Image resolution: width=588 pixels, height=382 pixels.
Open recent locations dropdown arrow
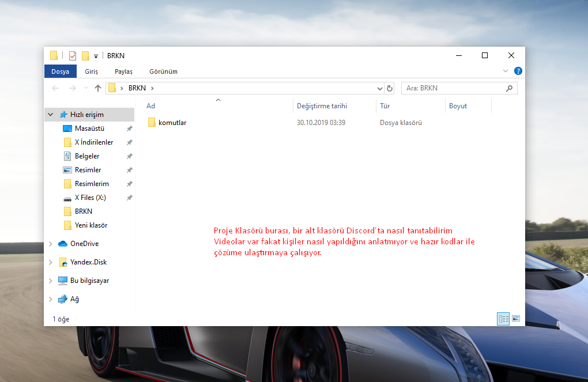86,88
